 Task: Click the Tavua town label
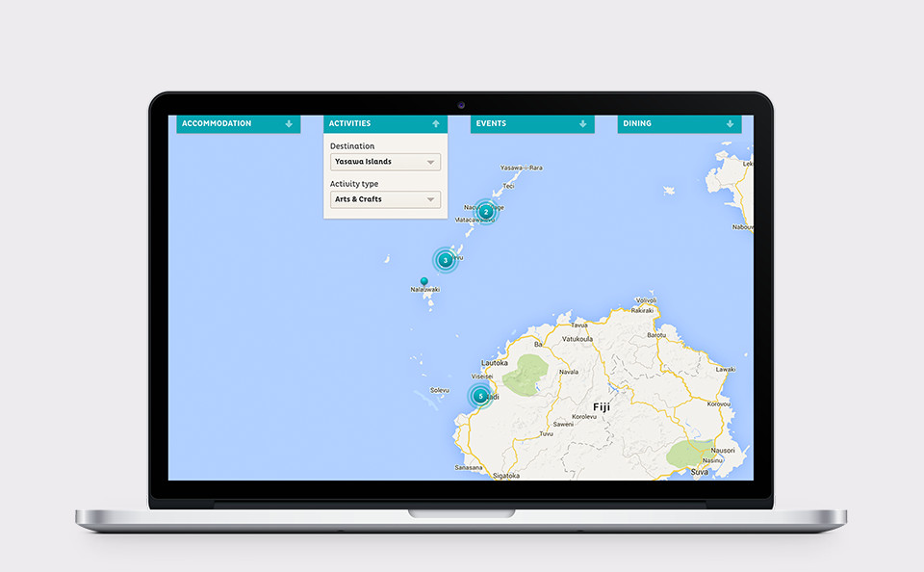point(579,325)
